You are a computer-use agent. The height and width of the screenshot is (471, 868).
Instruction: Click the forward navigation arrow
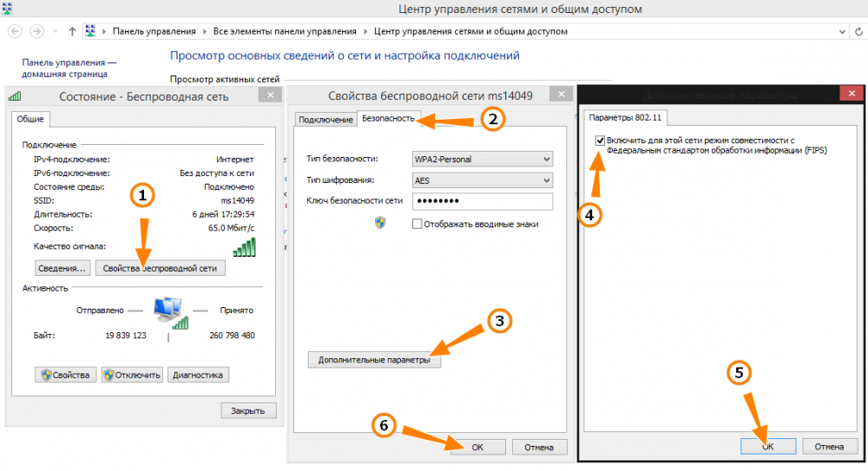tap(36, 31)
